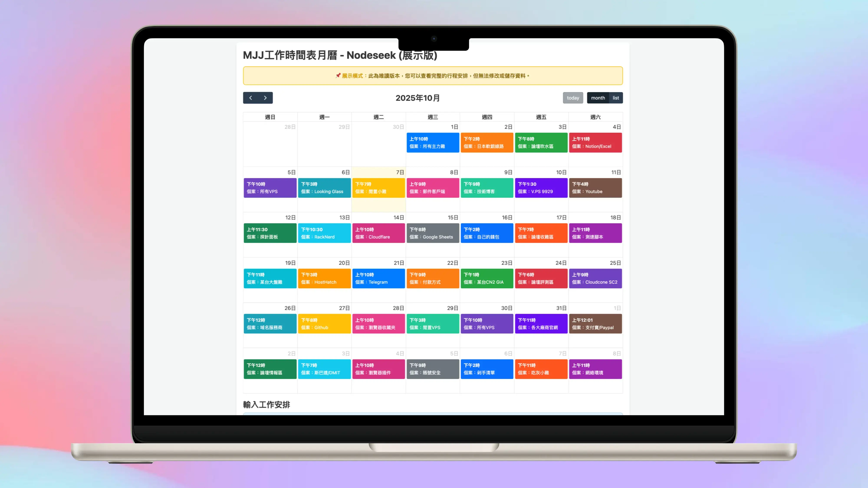The height and width of the screenshot is (488, 868).
Task: Open the Looking Glass event on October 6
Action: pos(324,188)
